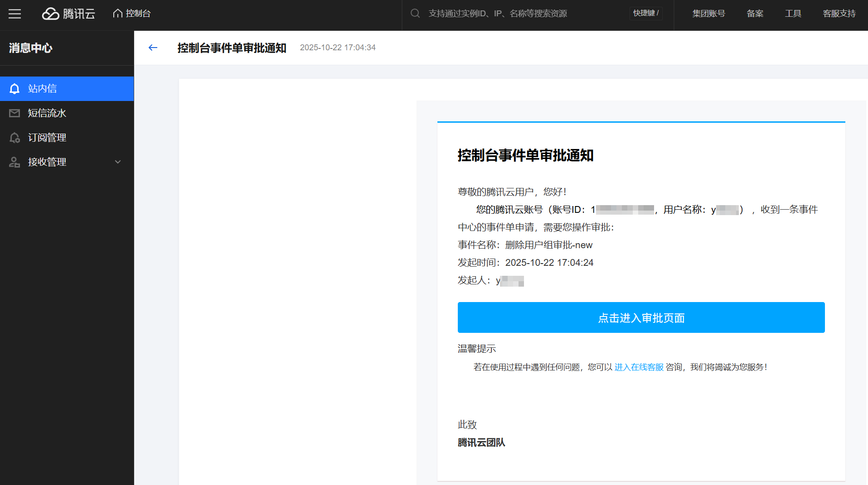This screenshot has height=485, width=868.
Task: Click the bell icon for 站内信
Action: point(15,89)
